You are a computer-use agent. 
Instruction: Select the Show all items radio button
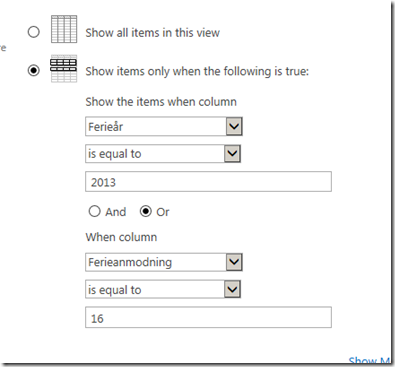(33, 32)
